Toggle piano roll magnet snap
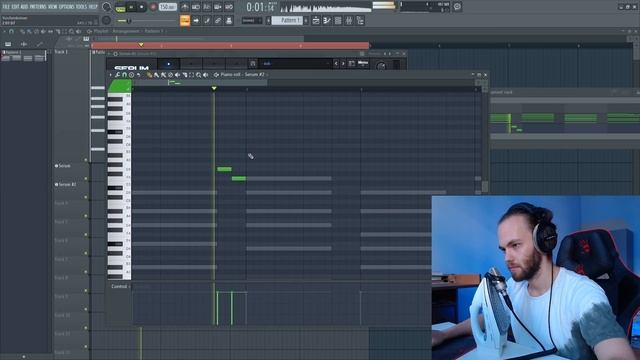The image size is (640, 360). [124, 75]
